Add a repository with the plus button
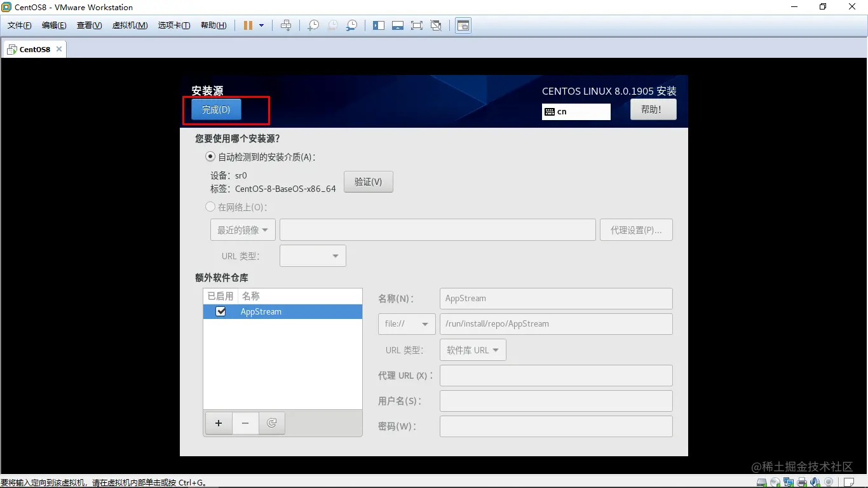The image size is (868, 488). point(219,423)
